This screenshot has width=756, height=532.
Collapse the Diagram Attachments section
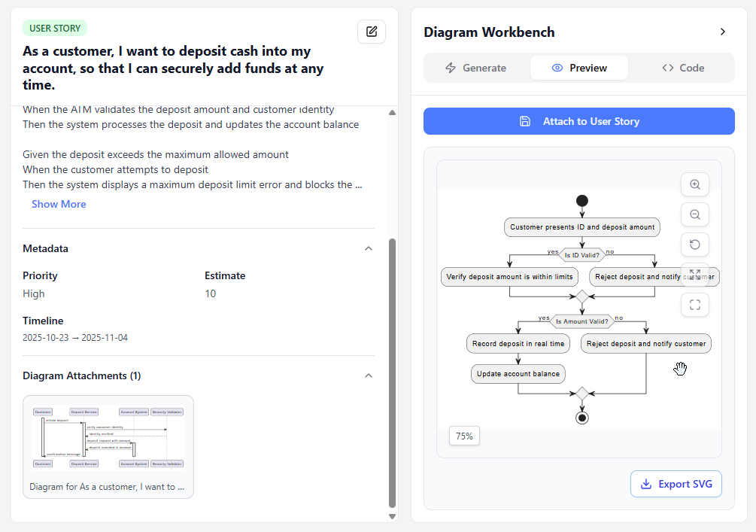coord(368,375)
